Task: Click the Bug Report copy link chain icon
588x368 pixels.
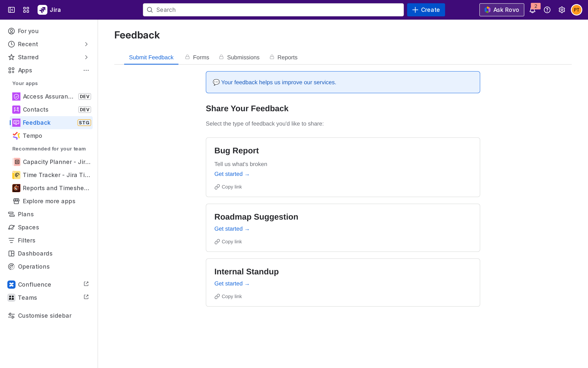Action: click(x=217, y=187)
